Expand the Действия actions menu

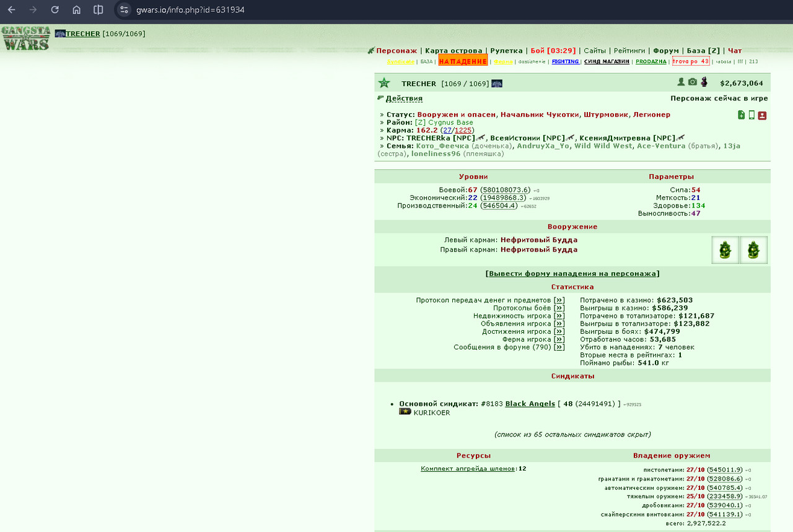[x=404, y=98]
